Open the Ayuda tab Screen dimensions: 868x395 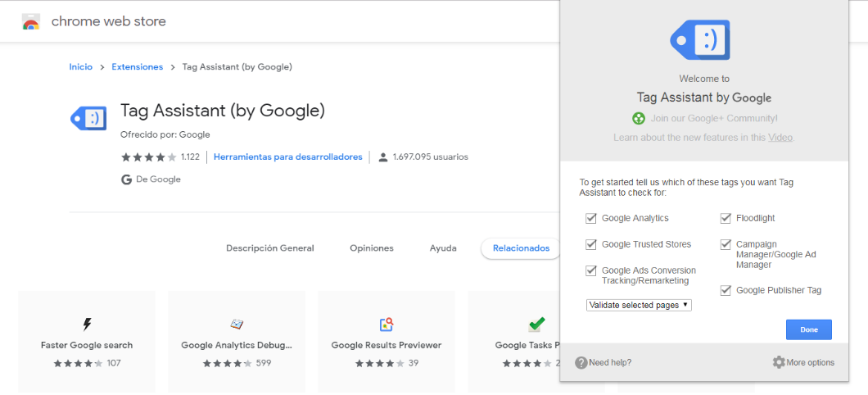tap(443, 248)
